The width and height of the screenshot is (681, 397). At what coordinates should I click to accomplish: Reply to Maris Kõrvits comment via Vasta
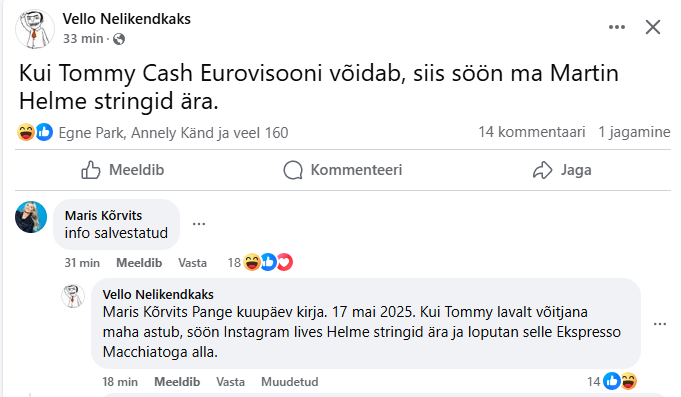tap(192, 263)
